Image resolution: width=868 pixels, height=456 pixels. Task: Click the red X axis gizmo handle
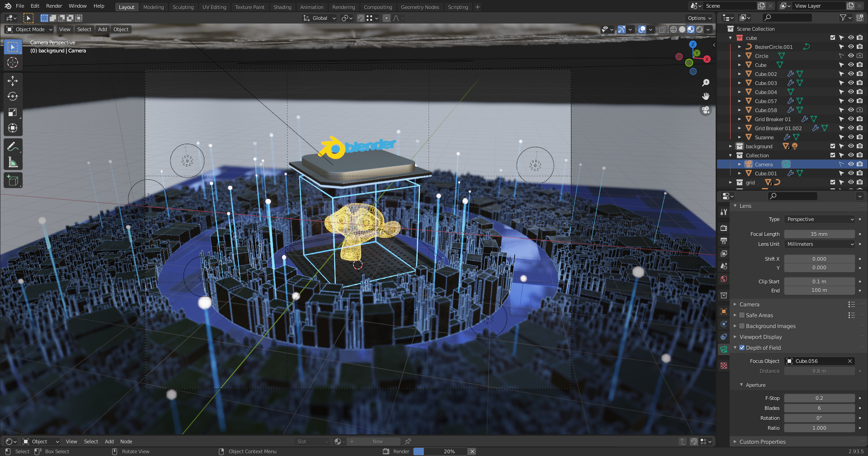coord(707,59)
